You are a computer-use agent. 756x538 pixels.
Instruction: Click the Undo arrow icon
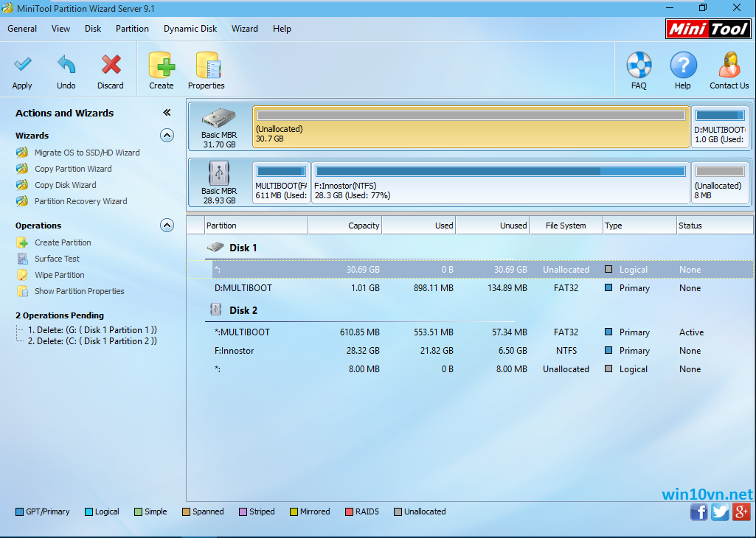click(66, 65)
